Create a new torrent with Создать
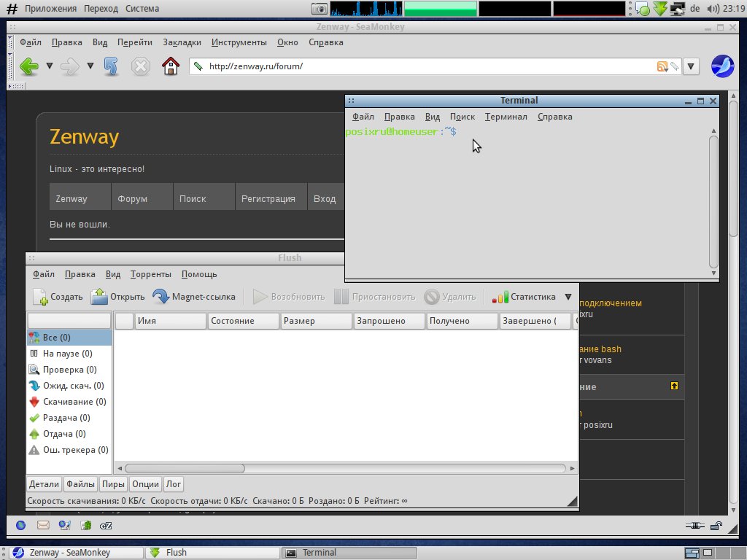 58,297
